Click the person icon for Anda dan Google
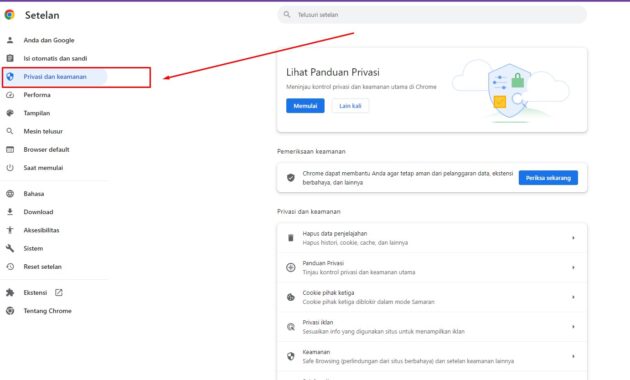The width and height of the screenshot is (630, 380). [10, 40]
